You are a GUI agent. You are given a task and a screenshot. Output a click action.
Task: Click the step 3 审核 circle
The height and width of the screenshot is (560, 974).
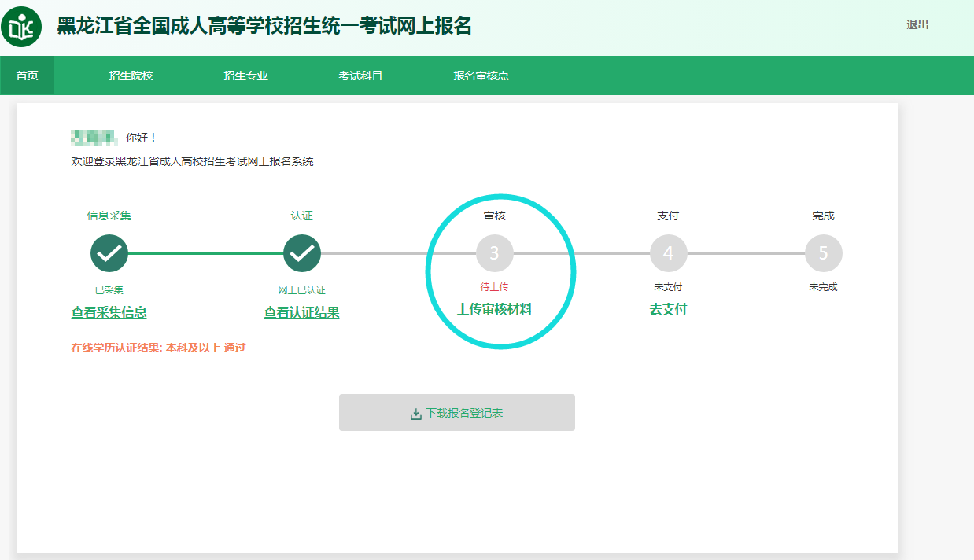495,253
